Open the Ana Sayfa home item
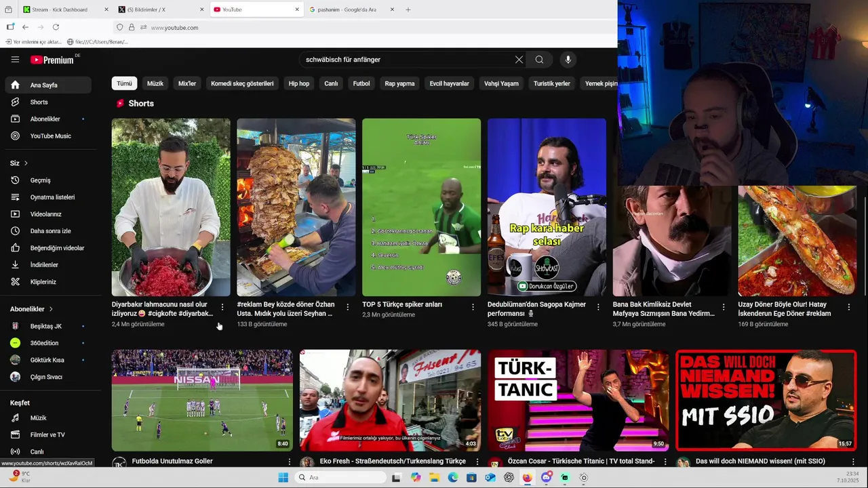Screen dimensions: 868x488 point(47,85)
